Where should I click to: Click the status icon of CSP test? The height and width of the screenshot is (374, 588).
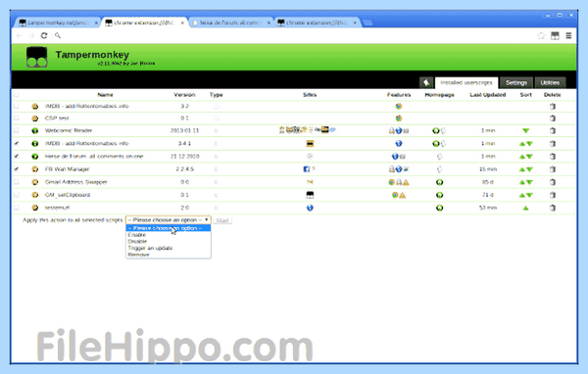tap(35, 118)
